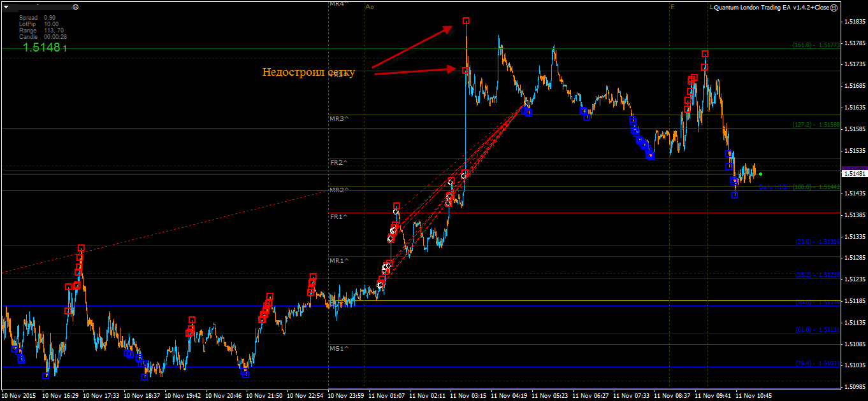
Task: Select the F session marker label
Action: (x=672, y=7)
